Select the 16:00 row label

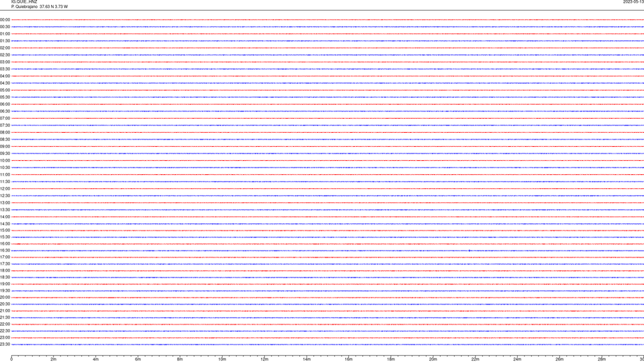pyautogui.click(x=5, y=244)
